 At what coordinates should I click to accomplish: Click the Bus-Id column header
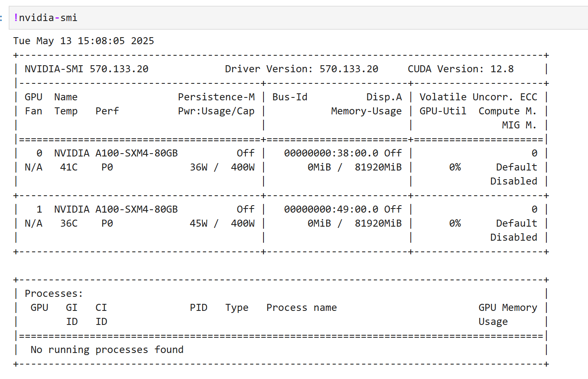(290, 97)
